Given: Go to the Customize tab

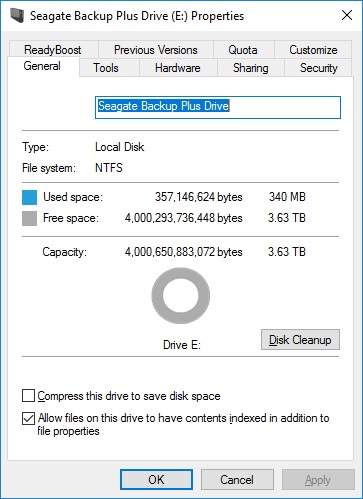Looking at the screenshot, I should click(x=313, y=50).
